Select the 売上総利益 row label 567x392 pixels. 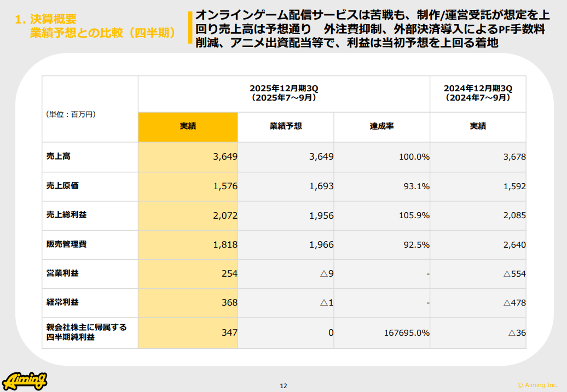66,215
